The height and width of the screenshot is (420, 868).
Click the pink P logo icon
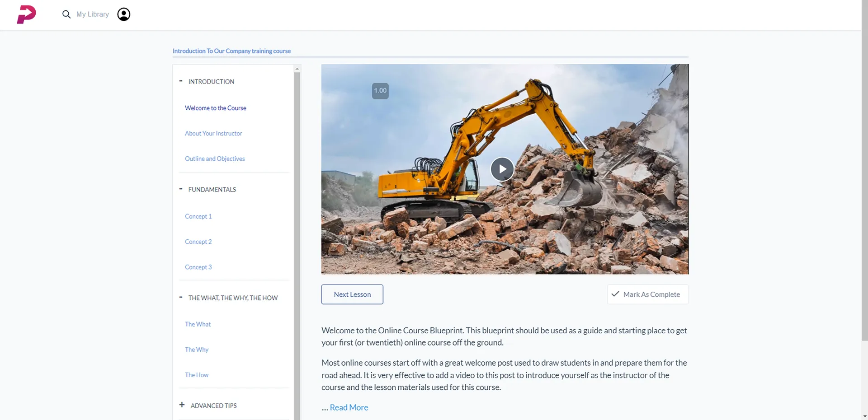tap(26, 14)
